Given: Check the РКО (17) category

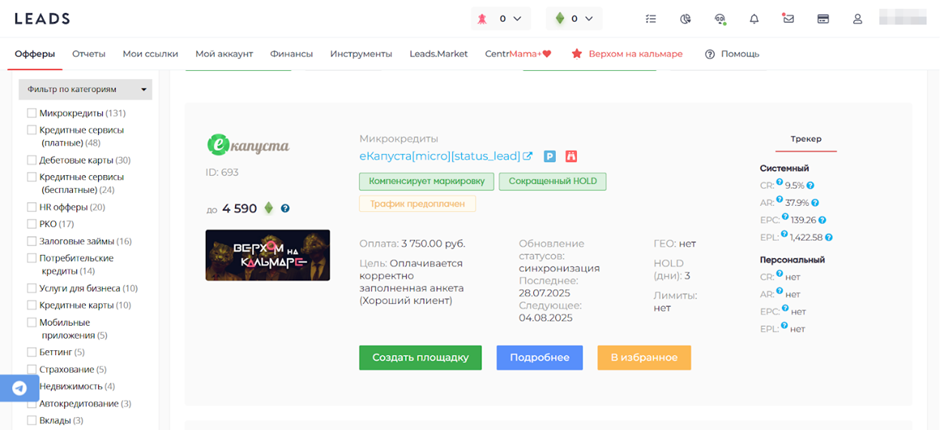Looking at the screenshot, I should click(32, 224).
